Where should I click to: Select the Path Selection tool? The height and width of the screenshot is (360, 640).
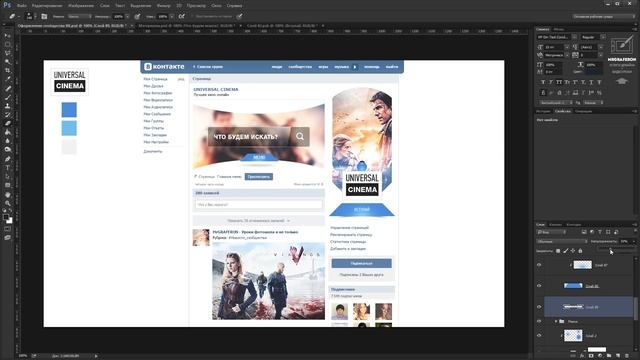click(x=7, y=176)
